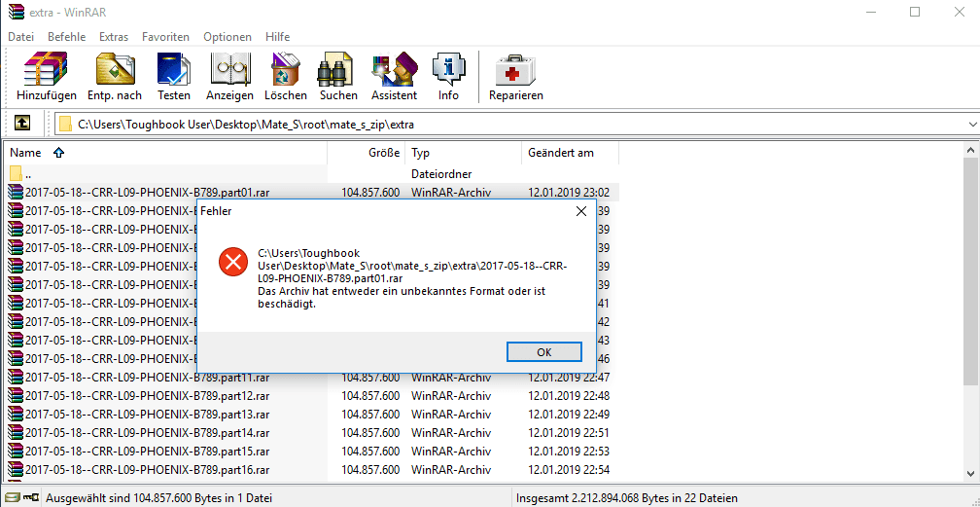Click the date 12.01.2019 22:48

click(x=569, y=396)
